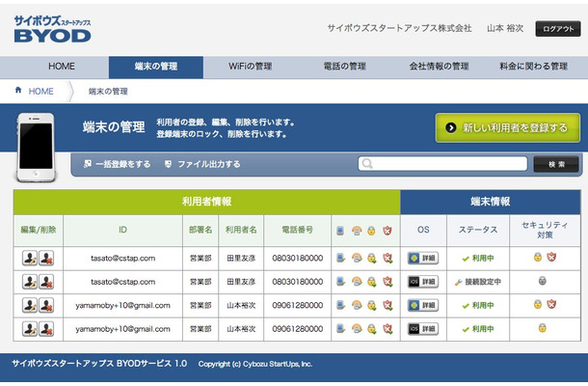Click lock icon in table header
This screenshot has width=588, height=386.
[x=371, y=231]
